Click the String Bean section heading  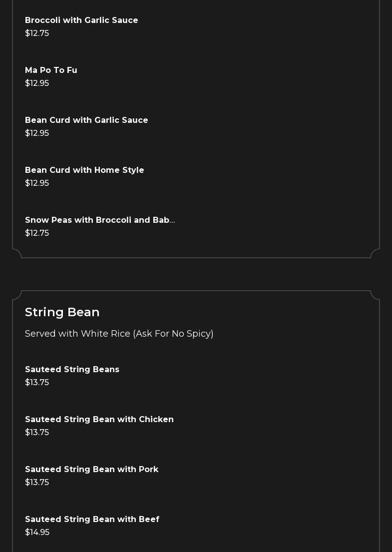62,312
